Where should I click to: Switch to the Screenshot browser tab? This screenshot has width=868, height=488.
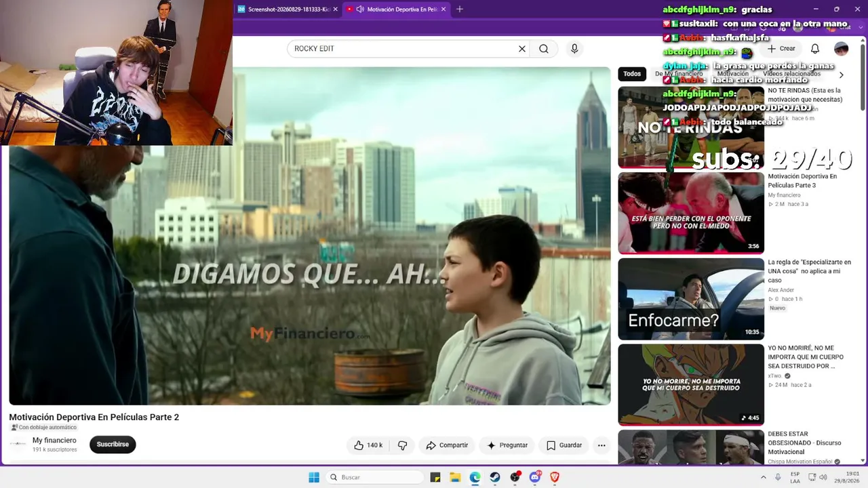288,9
